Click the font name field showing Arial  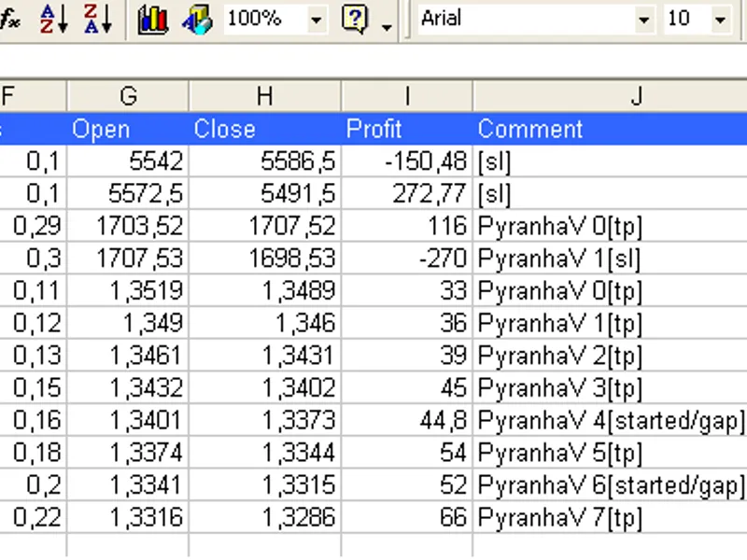[526, 20]
